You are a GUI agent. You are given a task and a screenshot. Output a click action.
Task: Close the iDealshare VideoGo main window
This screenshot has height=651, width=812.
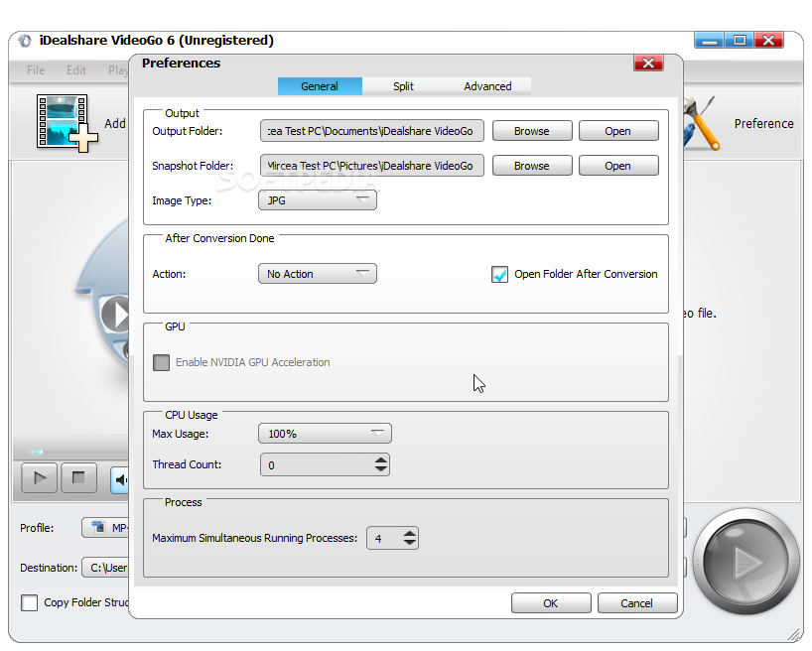769,41
